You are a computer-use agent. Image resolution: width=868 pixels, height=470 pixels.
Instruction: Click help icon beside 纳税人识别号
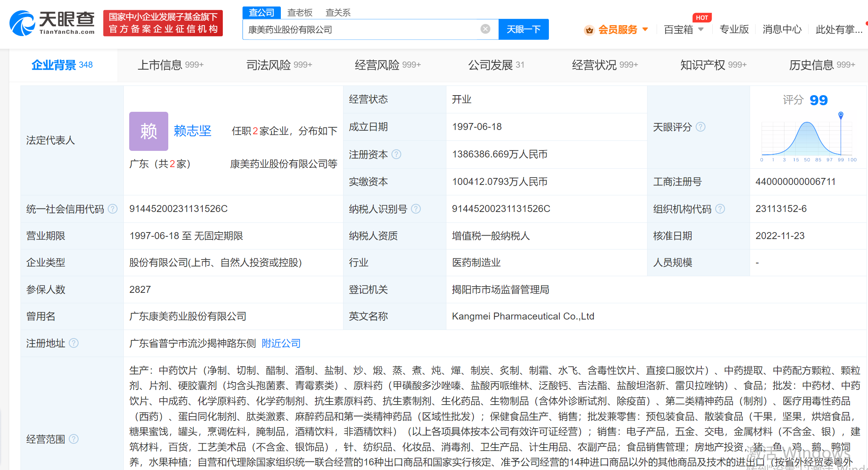416,209
